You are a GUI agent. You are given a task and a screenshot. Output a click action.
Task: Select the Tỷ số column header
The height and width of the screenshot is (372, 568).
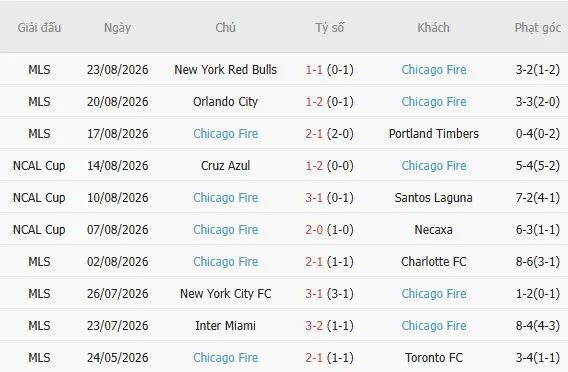[329, 28]
